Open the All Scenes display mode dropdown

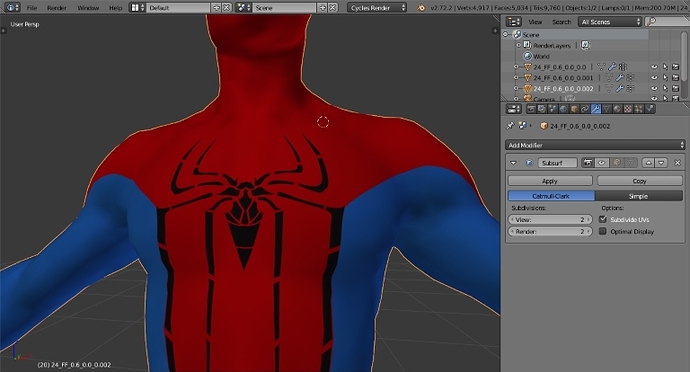click(x=610, y=22)
